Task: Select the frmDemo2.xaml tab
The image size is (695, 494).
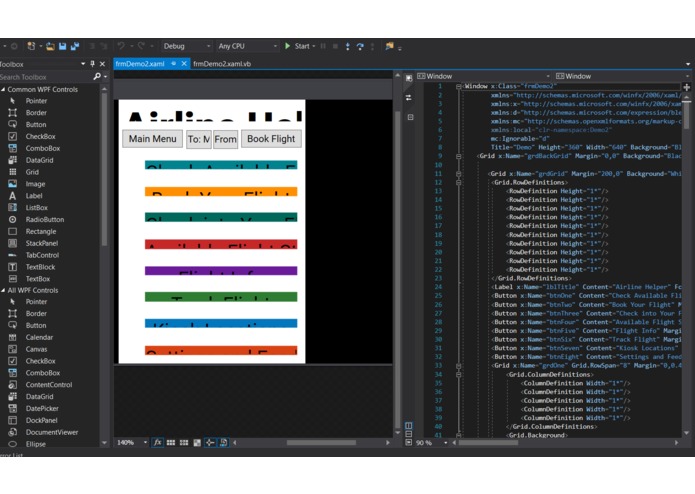Action: click(x=140, y=64)
